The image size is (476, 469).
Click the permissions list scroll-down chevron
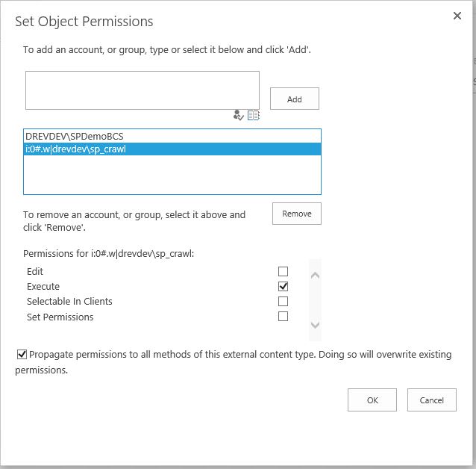click(315, 325)
